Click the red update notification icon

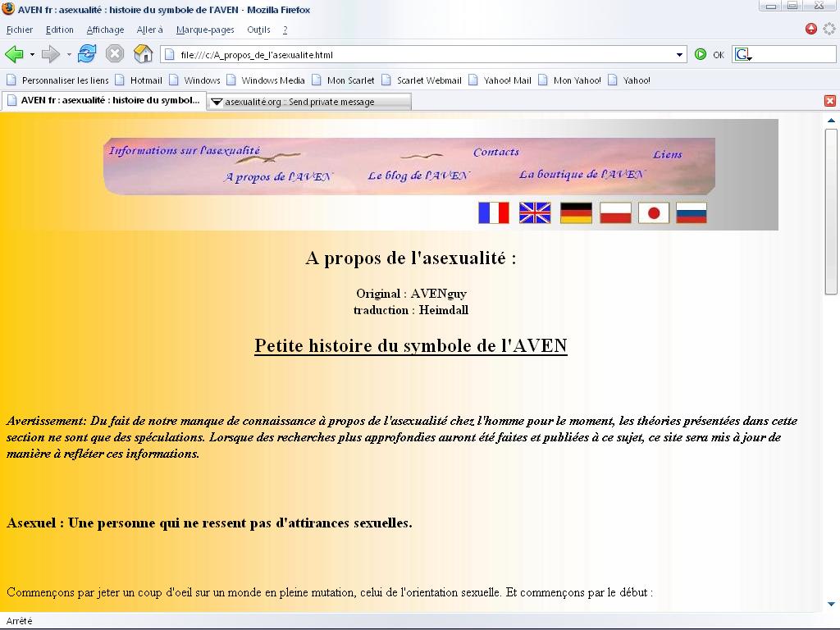tap(811, 29)
